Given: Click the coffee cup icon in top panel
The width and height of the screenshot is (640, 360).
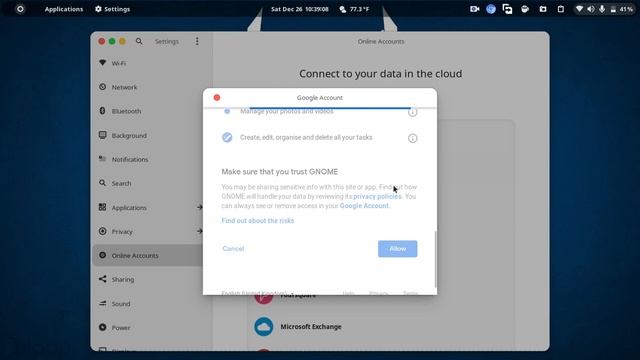Looking at the screenshot, I should [x=525, y=9].
